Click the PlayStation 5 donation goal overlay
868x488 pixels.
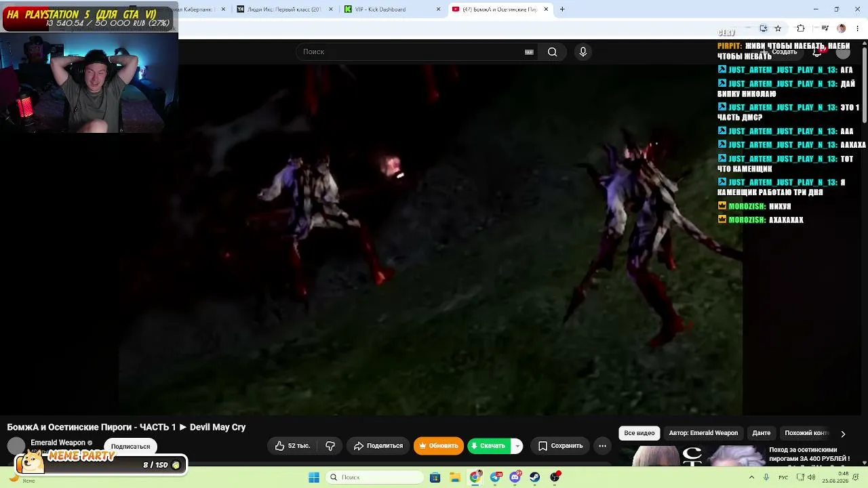pyautogui.click(x=89, y=18)
